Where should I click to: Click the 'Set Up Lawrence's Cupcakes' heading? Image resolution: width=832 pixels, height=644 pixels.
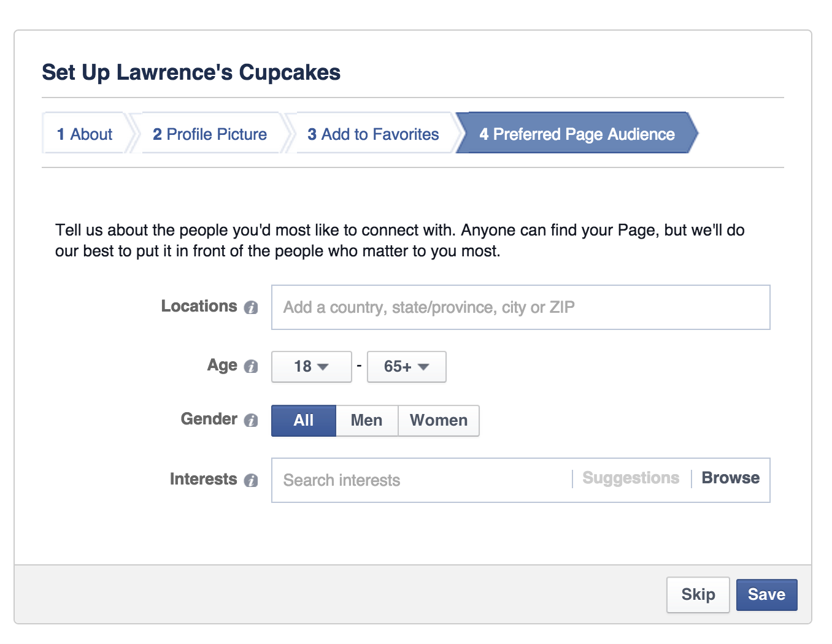click(x=191, y=72)
